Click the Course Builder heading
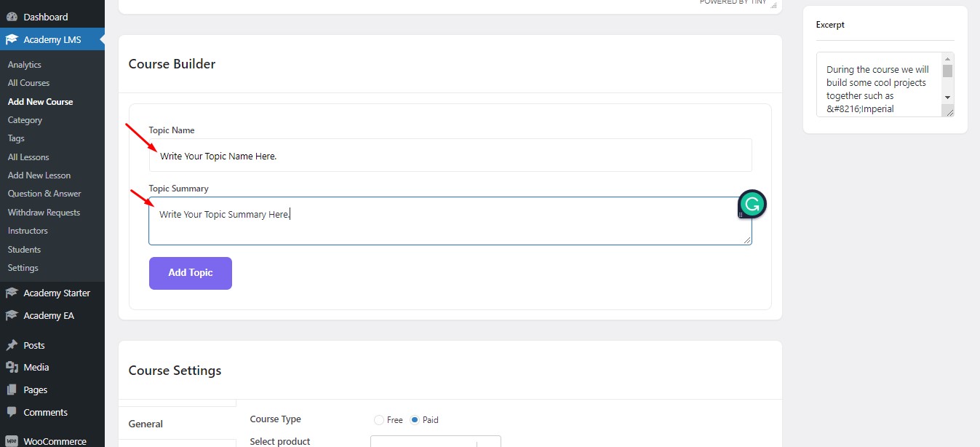Viewport: 980px width, 447px height. [x=172, y=64]
